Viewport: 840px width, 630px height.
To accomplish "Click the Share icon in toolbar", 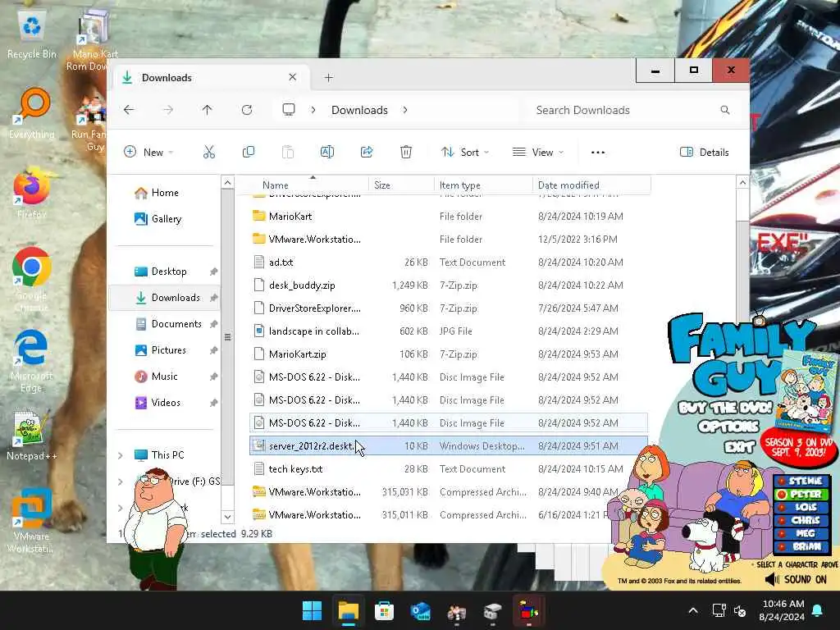I will point(367,152).
